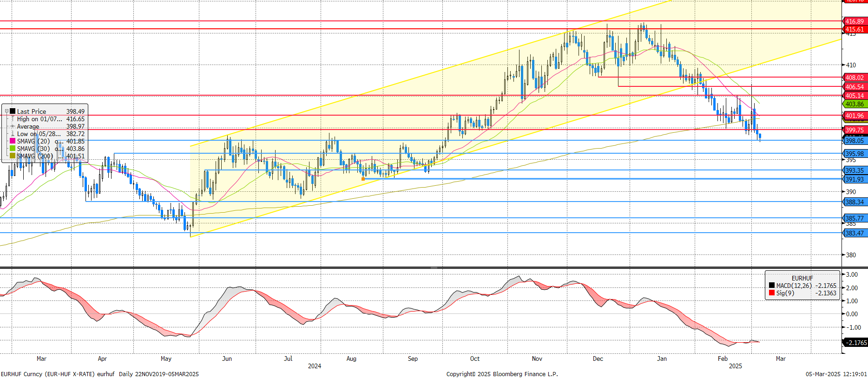Click the black Last Price color swatch
This screenshot has width=868, height=378.
pos(13,111)
